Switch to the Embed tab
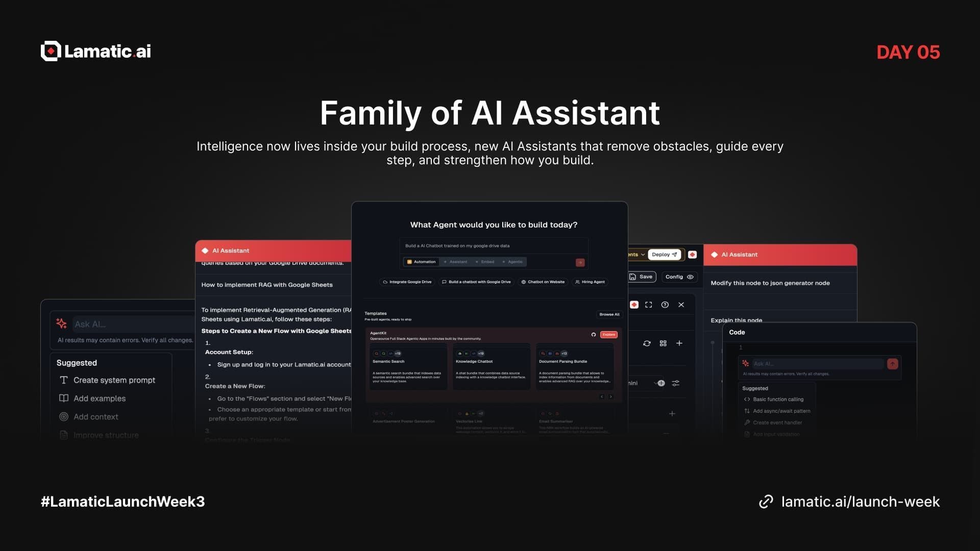Viewport: 980px width, 551px height. (x=485, y=262)
